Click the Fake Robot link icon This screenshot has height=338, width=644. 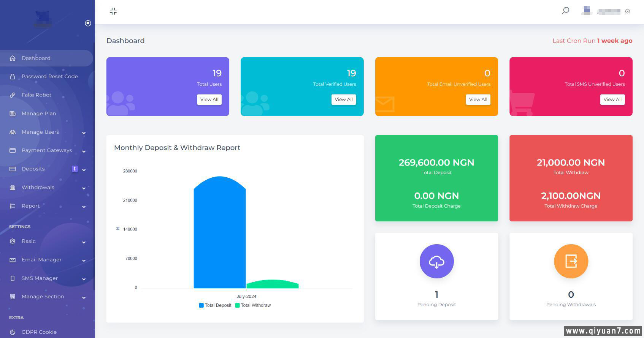point(13,95)
